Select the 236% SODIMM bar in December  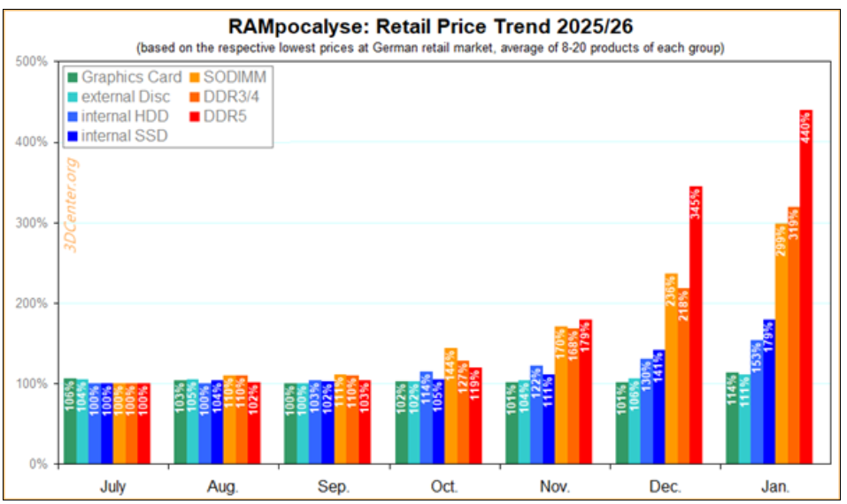point(670,369)
